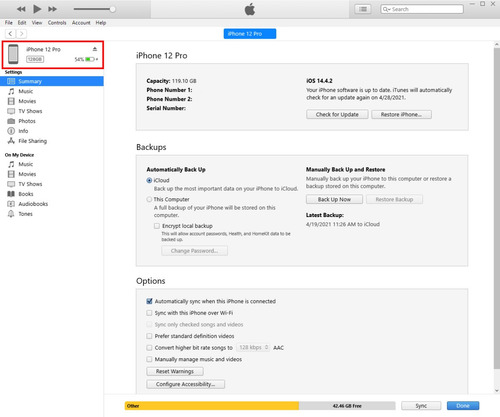Toggle Sync only checked songs and videos
This screenshot has height=417, width=500.
[149, 325]
